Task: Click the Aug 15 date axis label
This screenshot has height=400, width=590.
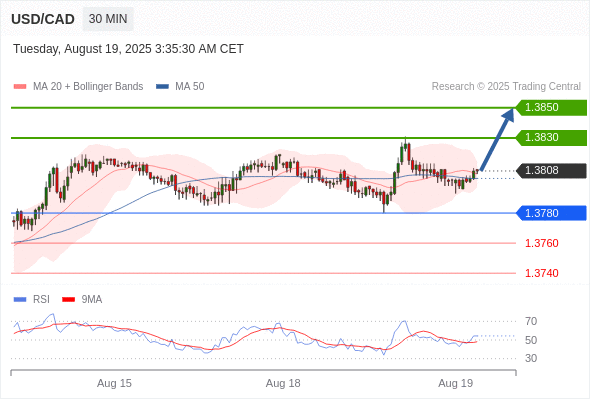Action: (114, 383)
